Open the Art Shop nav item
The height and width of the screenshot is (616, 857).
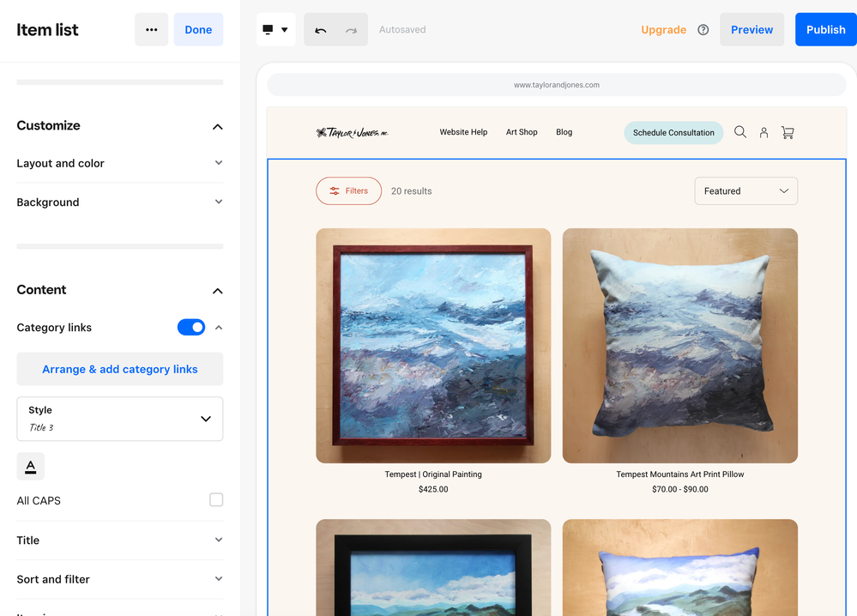(522, 132)
